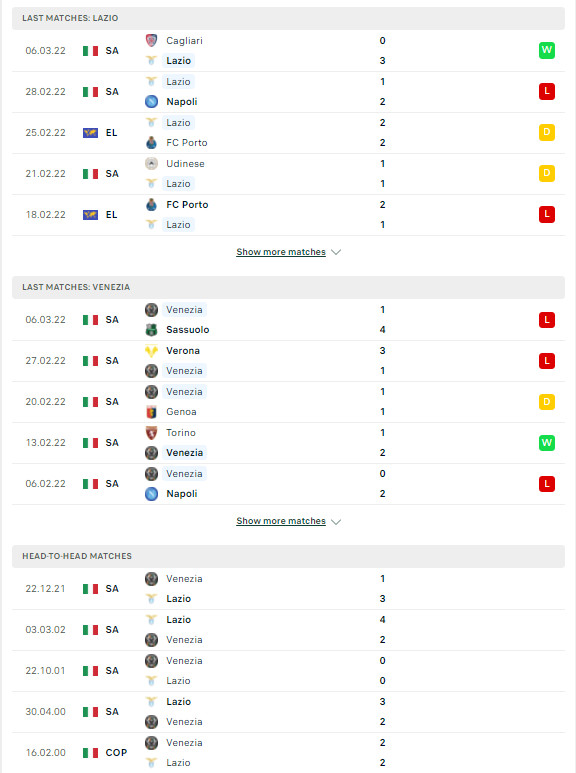Click the green W badge for Cagliari match
The height and width of the screenshot is (773, 576).
coord(546,50)
